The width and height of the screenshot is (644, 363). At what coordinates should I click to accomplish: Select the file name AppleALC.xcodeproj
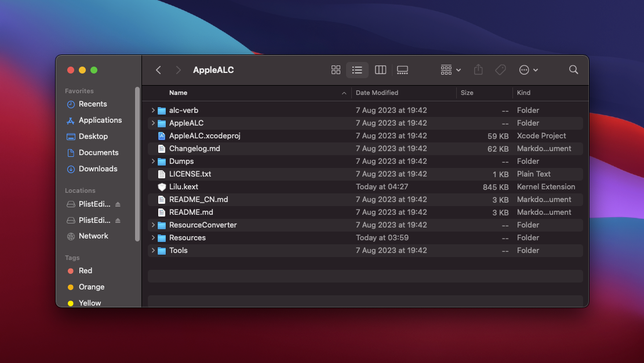point(205,136)
